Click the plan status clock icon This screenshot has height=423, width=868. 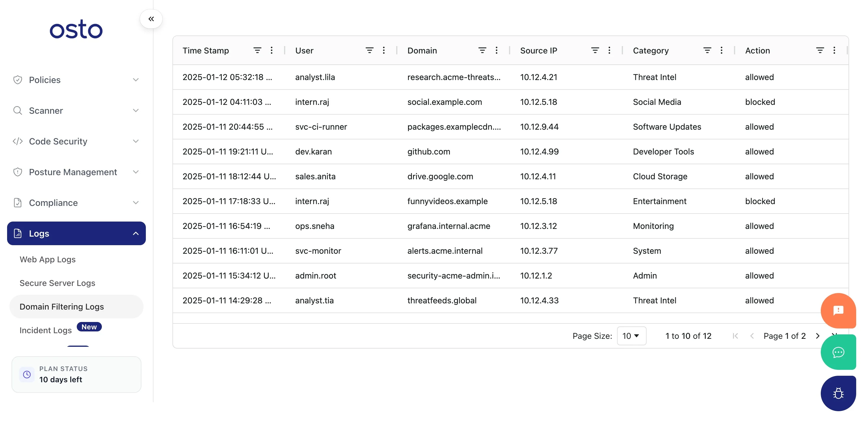click(27, 375)
